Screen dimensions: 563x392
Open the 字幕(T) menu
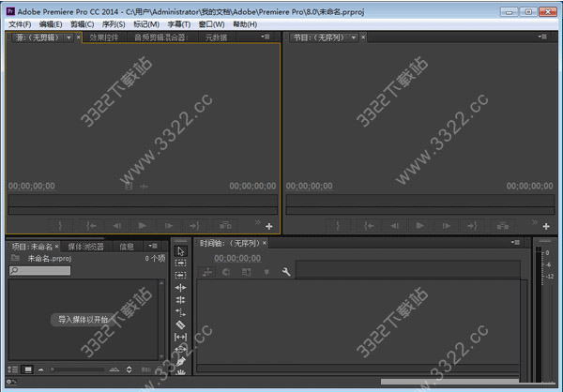(x=179, y=24)
